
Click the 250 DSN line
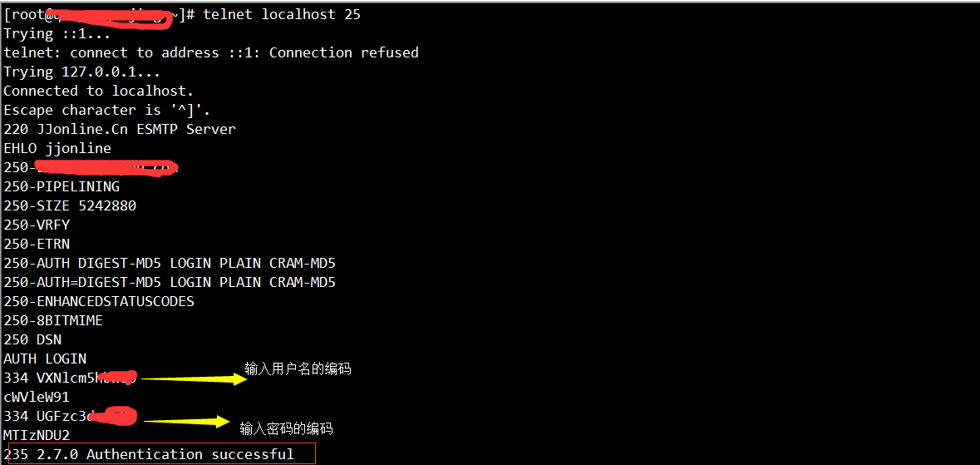[x=32, y=340]
